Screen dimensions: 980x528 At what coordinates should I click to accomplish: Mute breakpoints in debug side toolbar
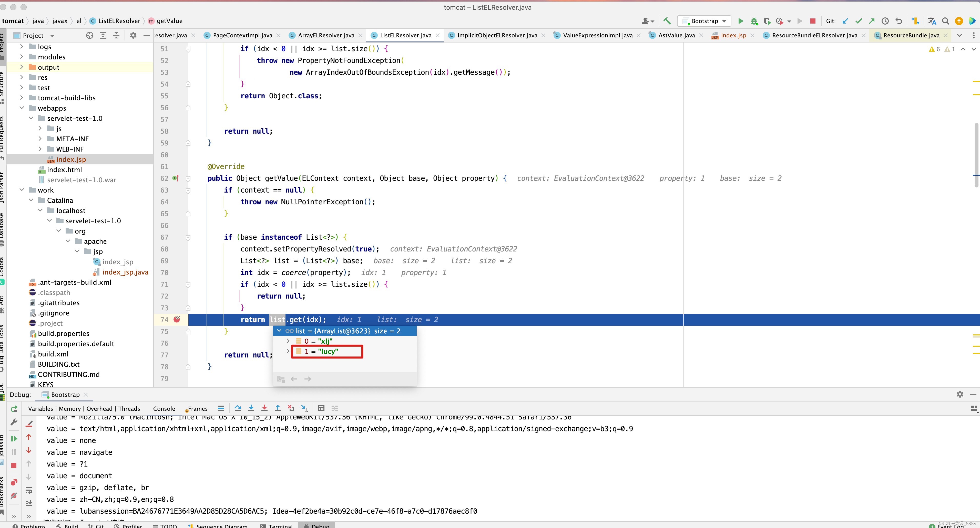click(14, 495)
